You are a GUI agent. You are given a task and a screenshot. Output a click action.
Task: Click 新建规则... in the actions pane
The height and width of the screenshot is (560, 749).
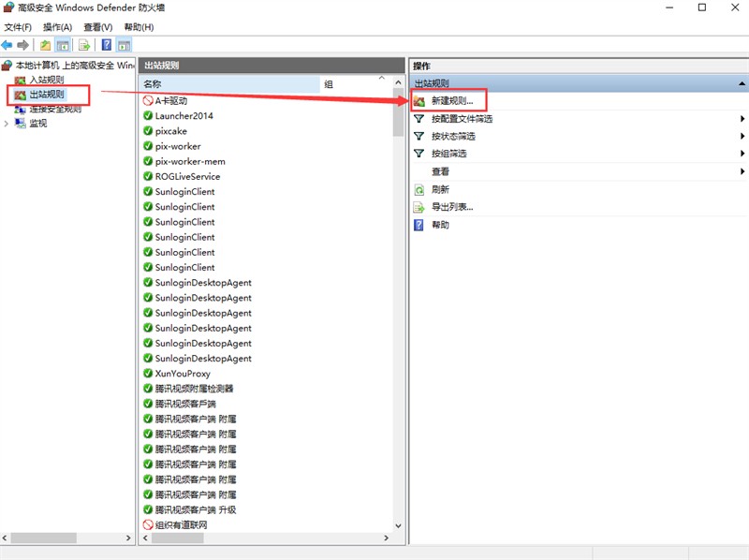click(452, 100)
